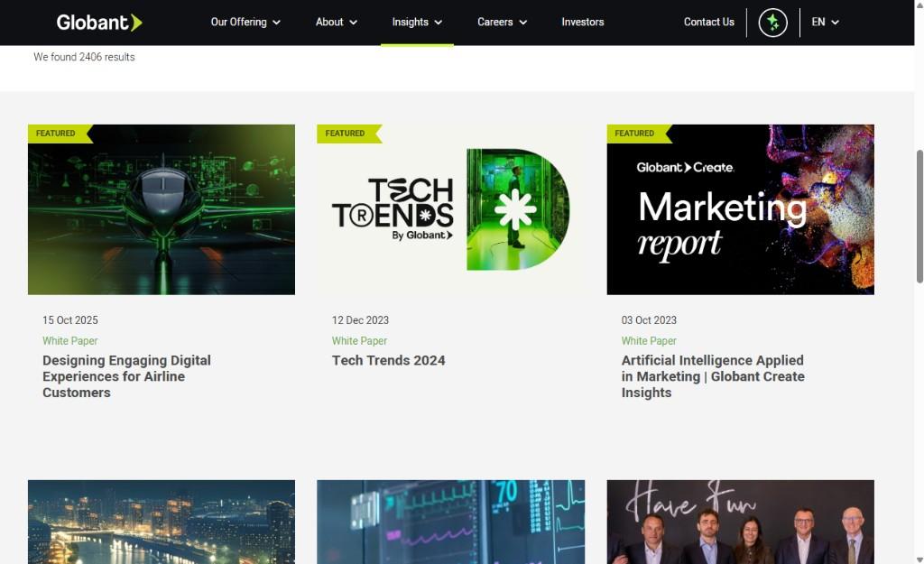Click White Paper label under 12 Dec 2023

coord(359,340)
